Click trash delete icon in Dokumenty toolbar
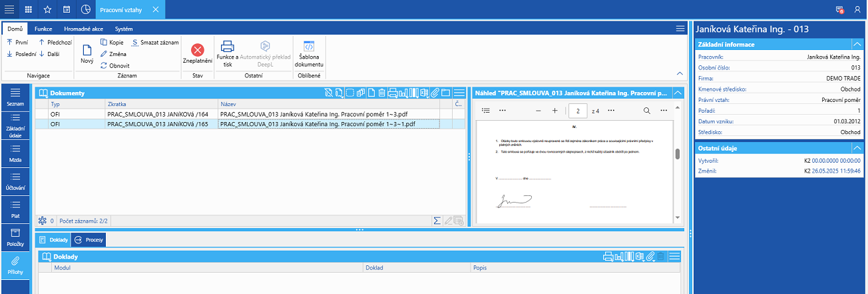This screenshot has height=294, width=868. pyautogui.click(x=381, y=93)
